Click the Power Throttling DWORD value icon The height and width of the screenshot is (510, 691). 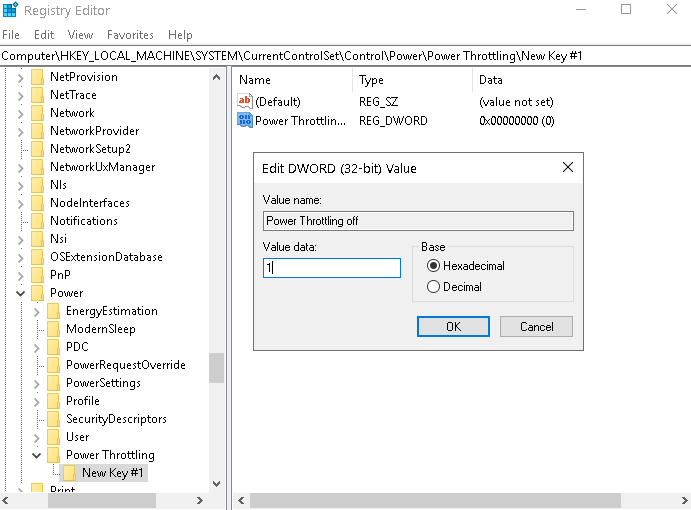pos(245,120)
